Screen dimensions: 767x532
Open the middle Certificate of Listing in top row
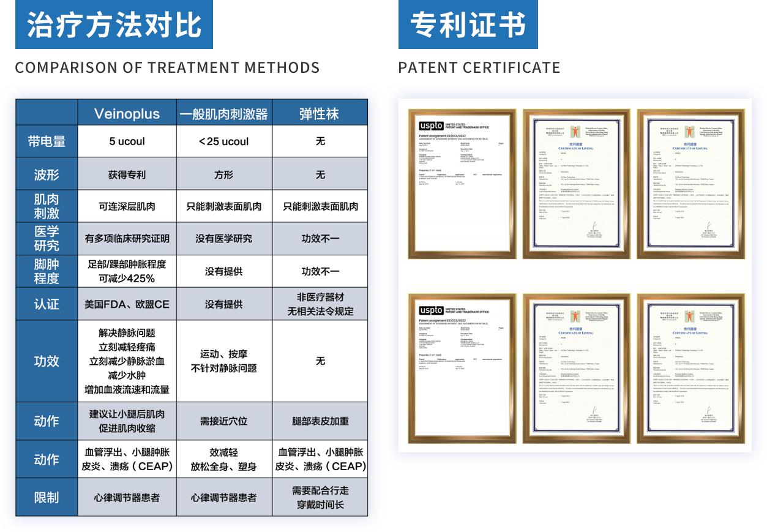pos(577,184)
